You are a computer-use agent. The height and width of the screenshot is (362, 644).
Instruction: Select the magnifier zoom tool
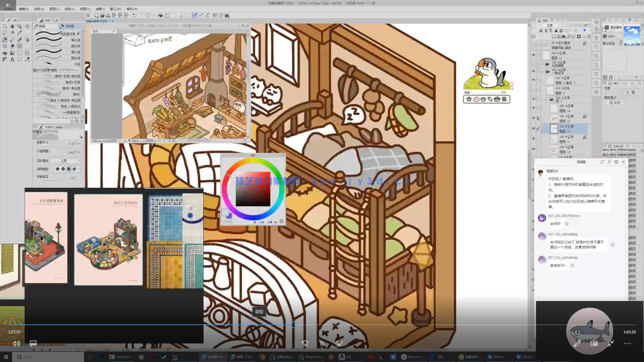[x=5, y=26]
